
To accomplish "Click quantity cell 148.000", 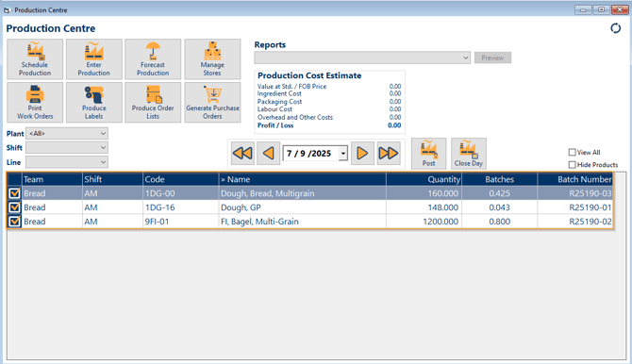I will (424, 207).
